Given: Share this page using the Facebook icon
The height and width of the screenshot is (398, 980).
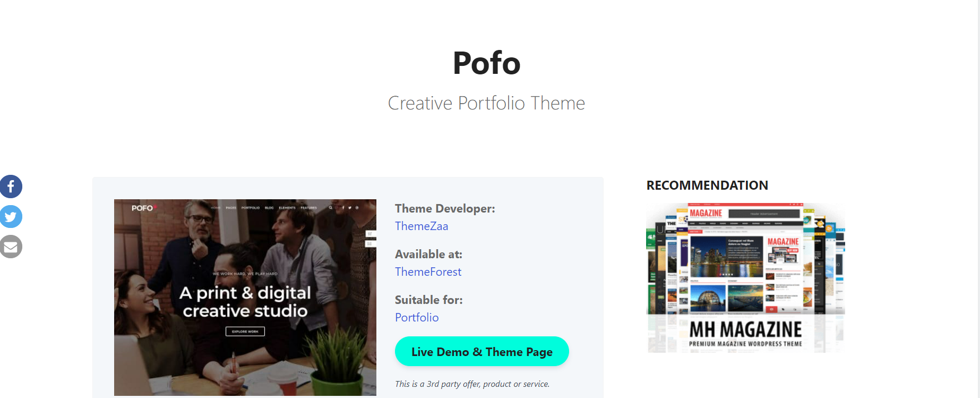Looking at the screenshot, I should click(x=11, y=187).
